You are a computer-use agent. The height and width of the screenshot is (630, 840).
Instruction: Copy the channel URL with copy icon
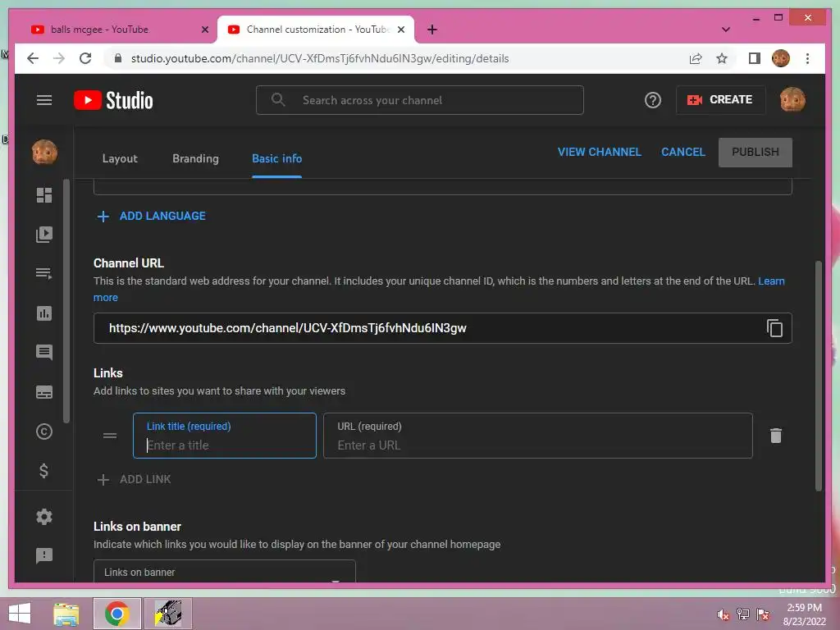tap(774, 328)
